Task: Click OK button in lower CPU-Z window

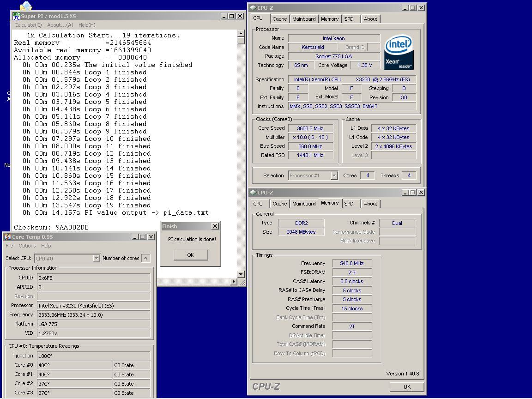Action: [x=407, y=387]
